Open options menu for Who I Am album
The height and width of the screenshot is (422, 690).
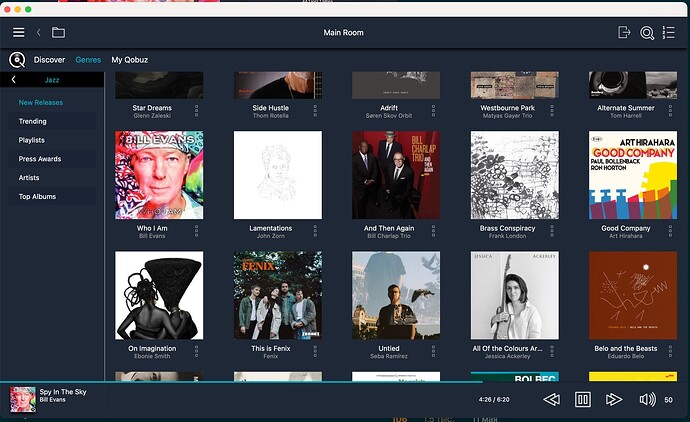click(x=196, y=231)
